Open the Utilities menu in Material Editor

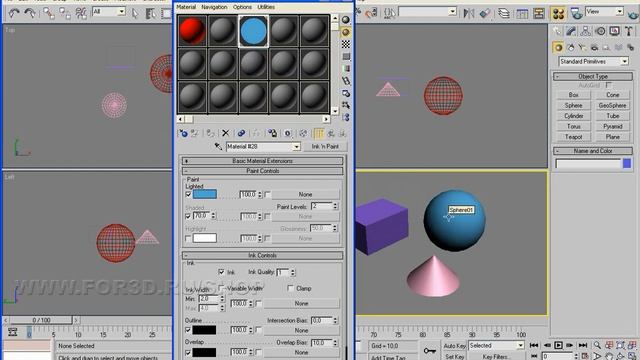click(266, 7)
